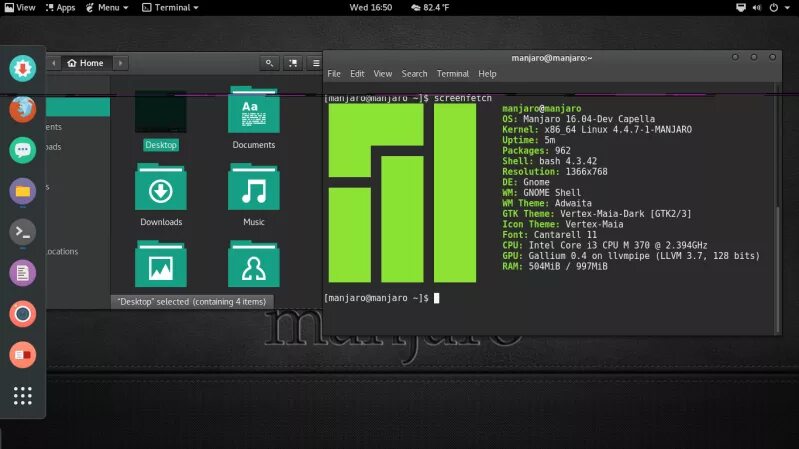Open the Files manager dock icon
Screen dimensions: 799x449
click(x=22, y=191)
